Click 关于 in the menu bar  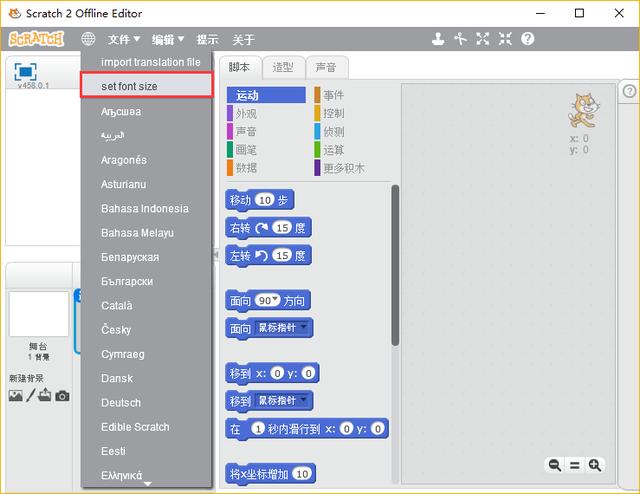pyautogui.click(x=243, y=40)
